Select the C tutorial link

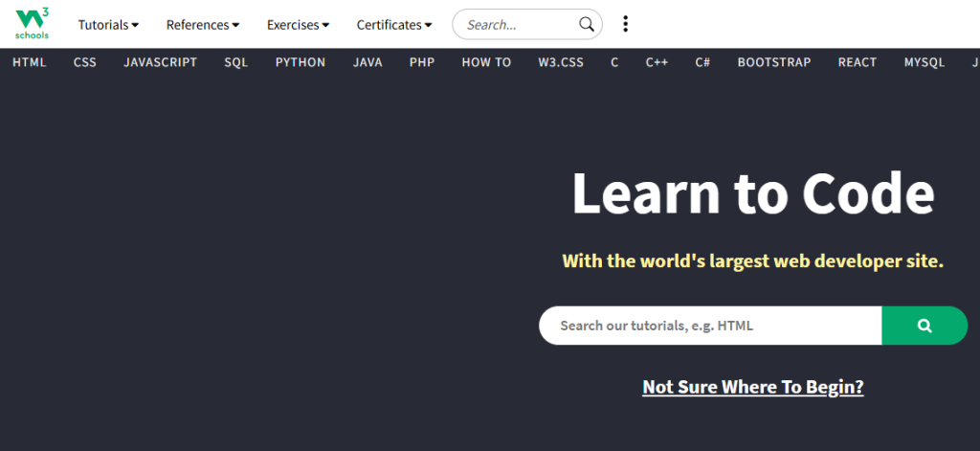point(615,62)
